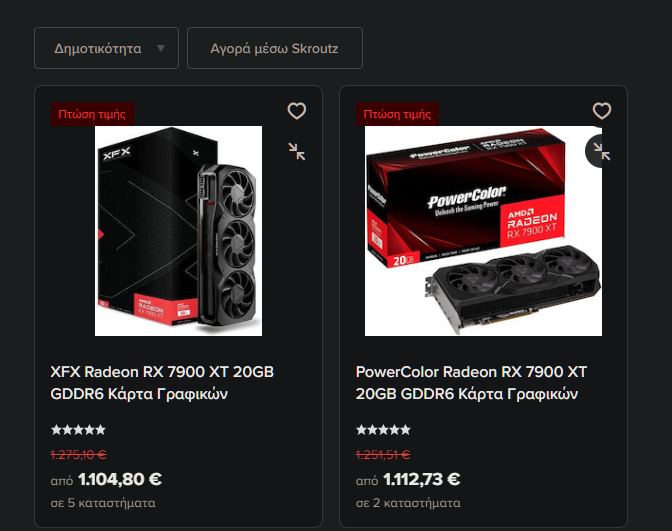
Task: Open the σε 2 καταστήματα stores link
Action: tap(408, 503)
